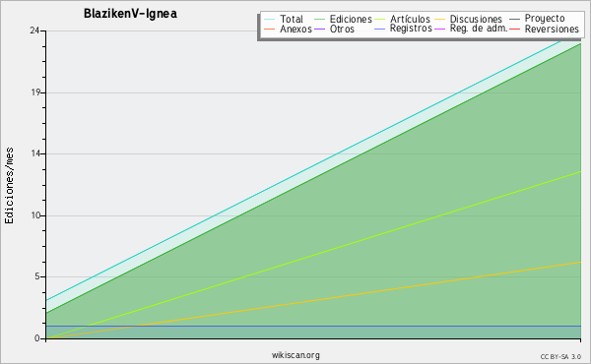
Task: Select the Reg. de adm. legend entry
Action: (x=479, y=29)
